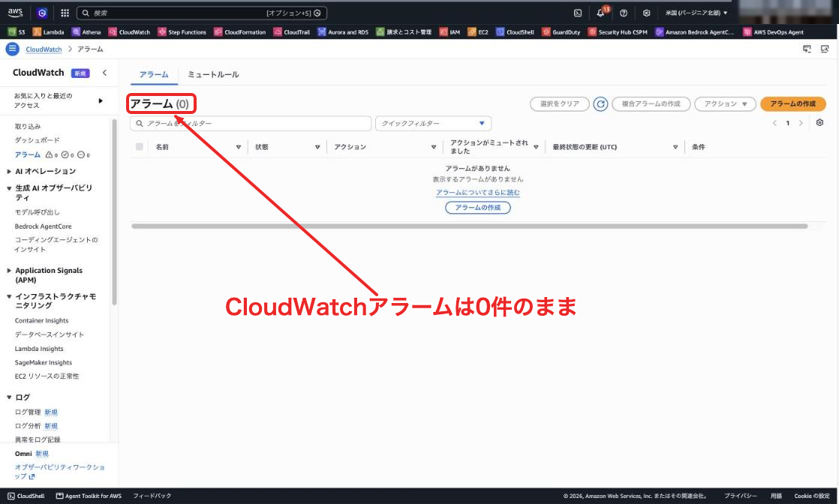Open the observability workshop external link
Viewport: 839px width, 504px height.
[x=59, y=471]
